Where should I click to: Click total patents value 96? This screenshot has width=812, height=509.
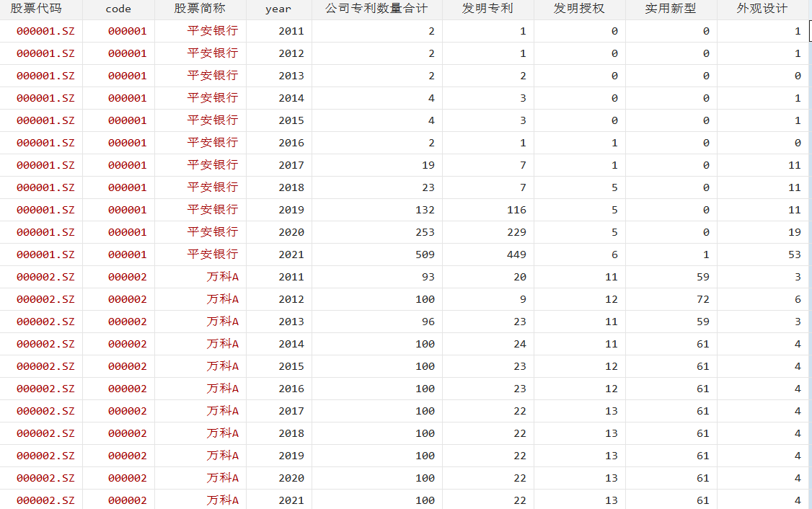coord(428,321)
